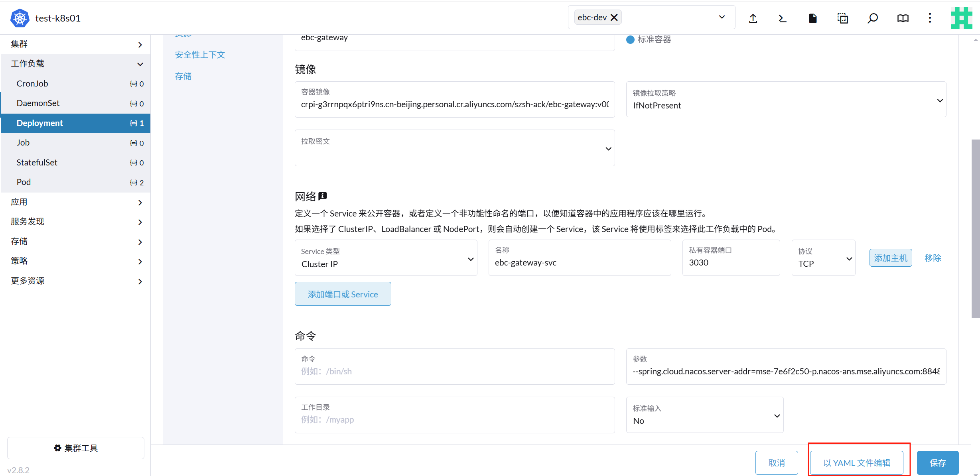This screenshot has height=476, width=980.
Task: Click the green user avatar
Action: tap(961, 18)
